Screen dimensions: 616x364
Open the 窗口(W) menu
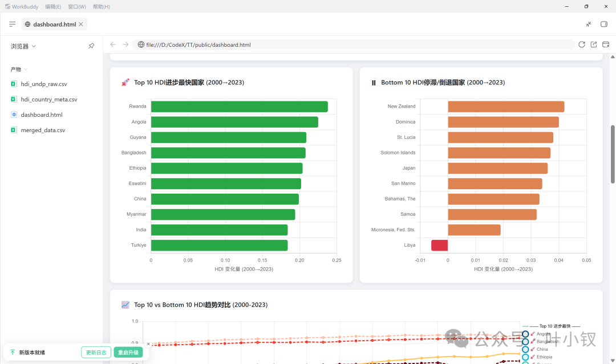[77, 7]
